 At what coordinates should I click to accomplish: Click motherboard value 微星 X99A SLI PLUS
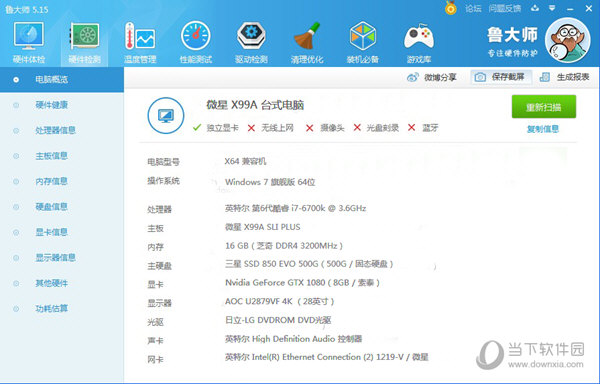(262, 227)
